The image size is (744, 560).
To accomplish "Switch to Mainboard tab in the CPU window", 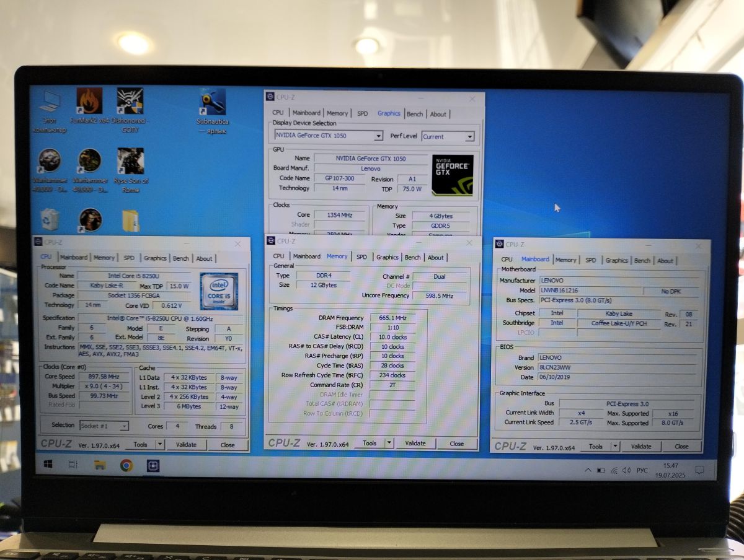I will 74,258.
